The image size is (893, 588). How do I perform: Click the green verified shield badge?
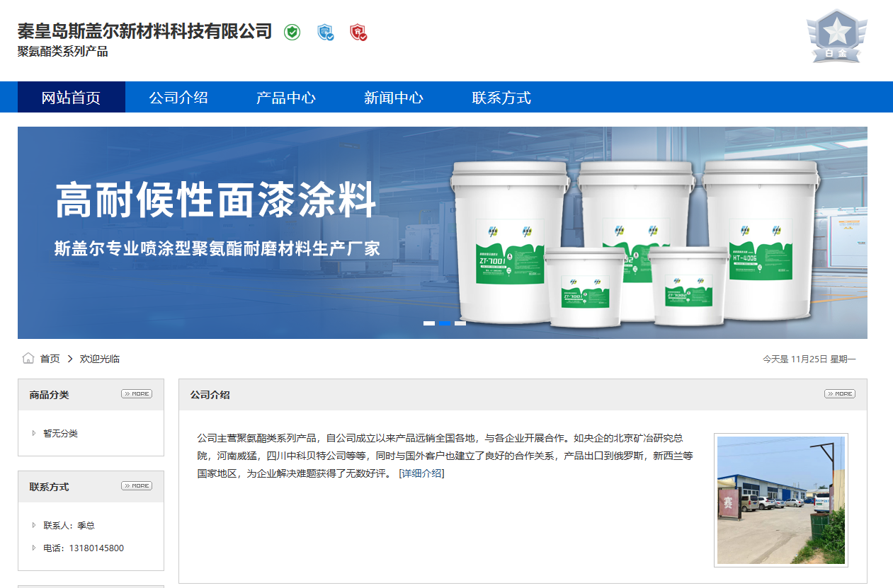coord(292,32)
